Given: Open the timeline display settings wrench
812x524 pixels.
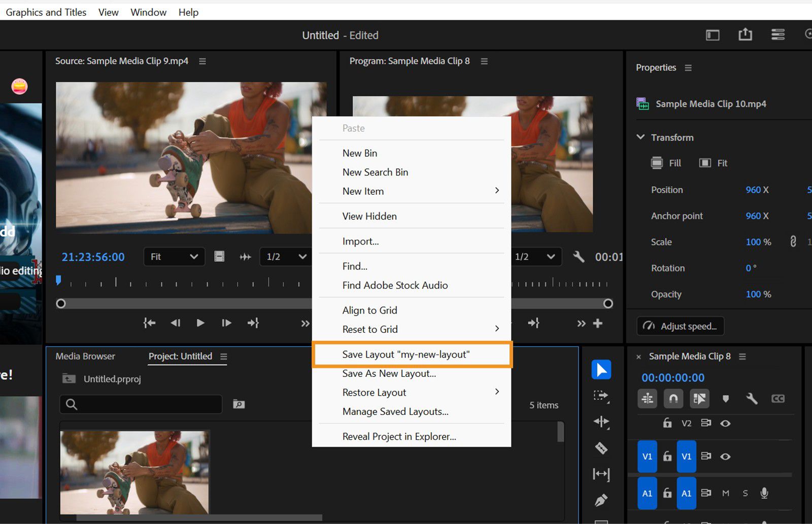Looking at the screenshot, I should pyautogui.click(x=753, y=399).
